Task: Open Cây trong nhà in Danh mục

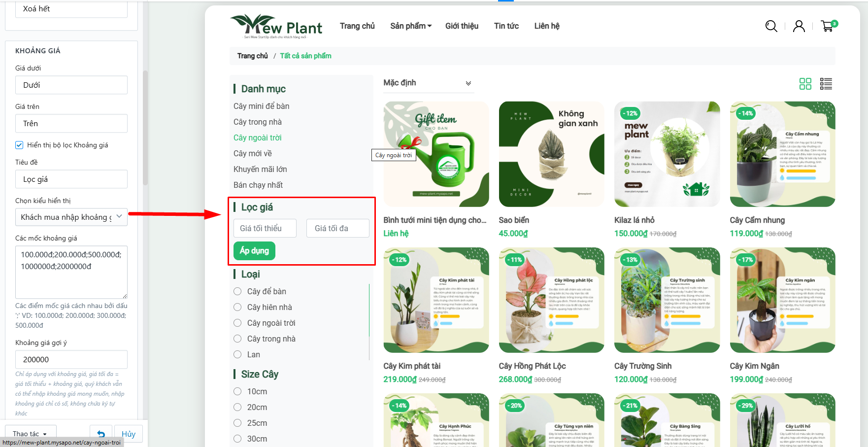Action: 258,122
